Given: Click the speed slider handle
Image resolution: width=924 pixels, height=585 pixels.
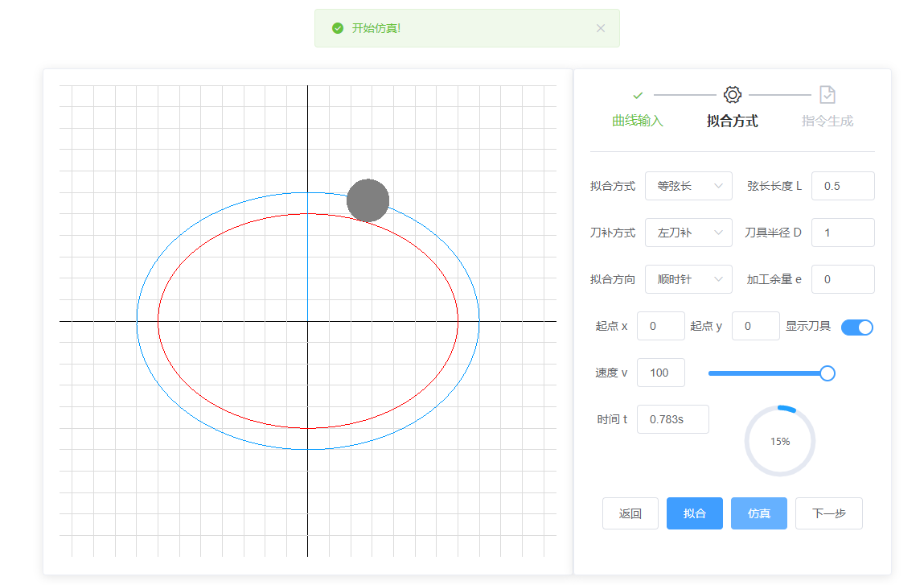Looking at the screenshot, I should (827, 373).
